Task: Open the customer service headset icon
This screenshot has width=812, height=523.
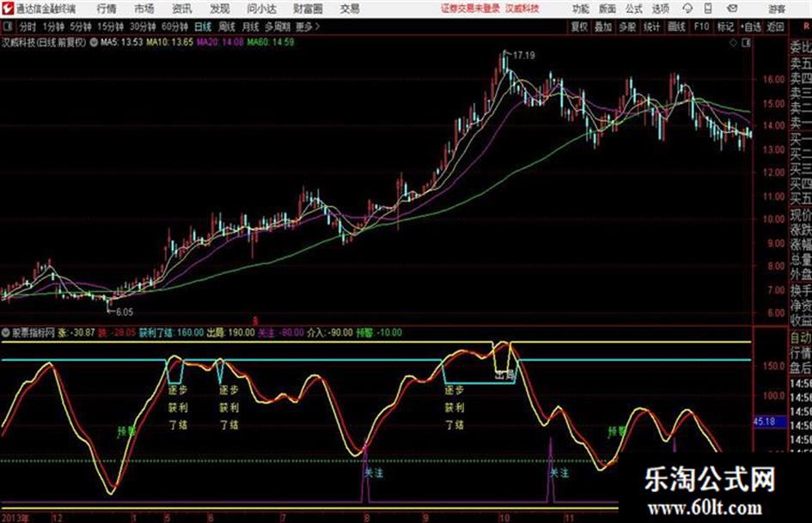Action: pyautogui.click(x=687, y=9)
